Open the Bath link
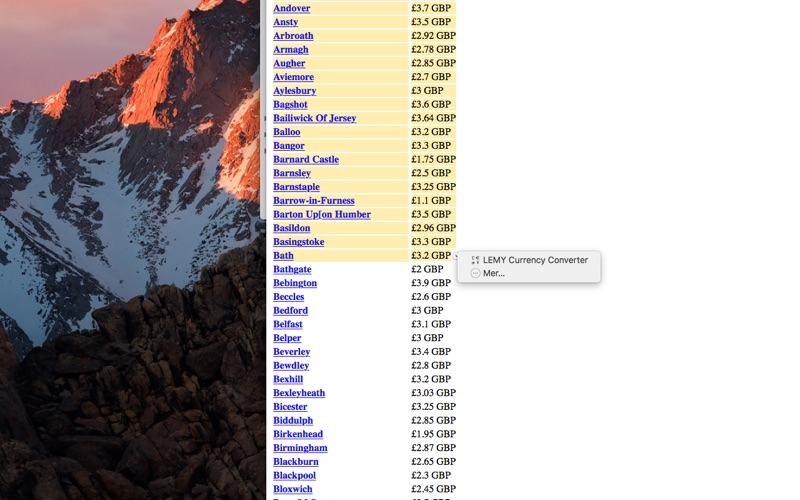The image size is (800, 500). pyautogui.click(x=283, y=256)
